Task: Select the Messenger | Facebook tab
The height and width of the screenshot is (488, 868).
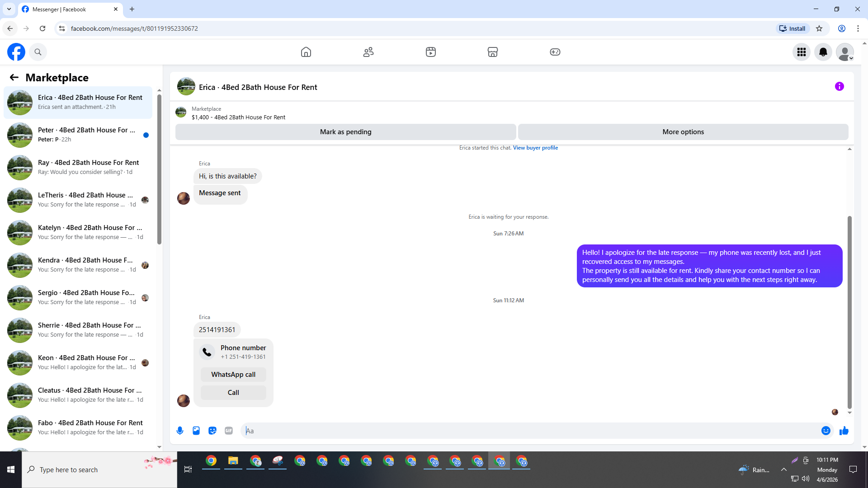Action: coord(70,9)
